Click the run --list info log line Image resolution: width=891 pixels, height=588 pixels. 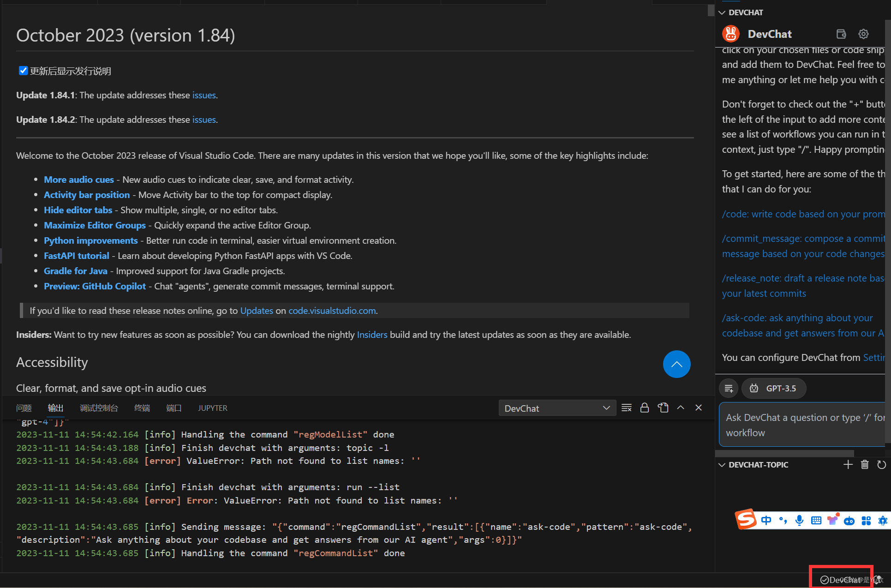tap(208, 487)
